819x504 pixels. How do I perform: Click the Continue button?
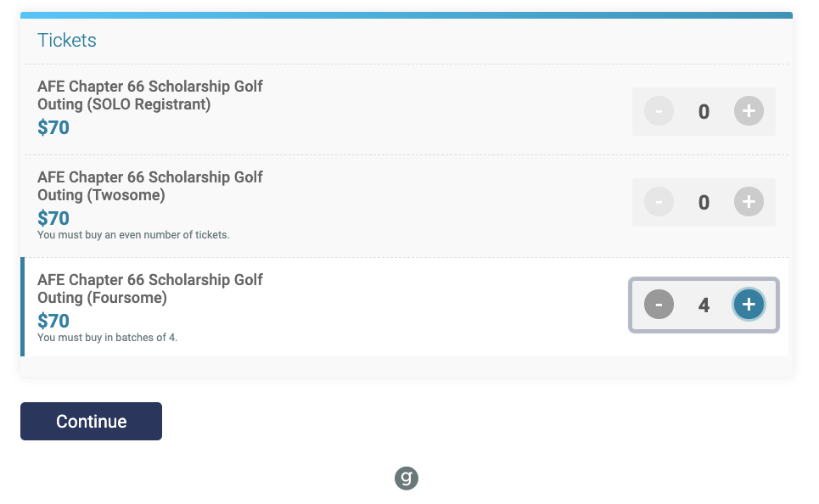91,421
